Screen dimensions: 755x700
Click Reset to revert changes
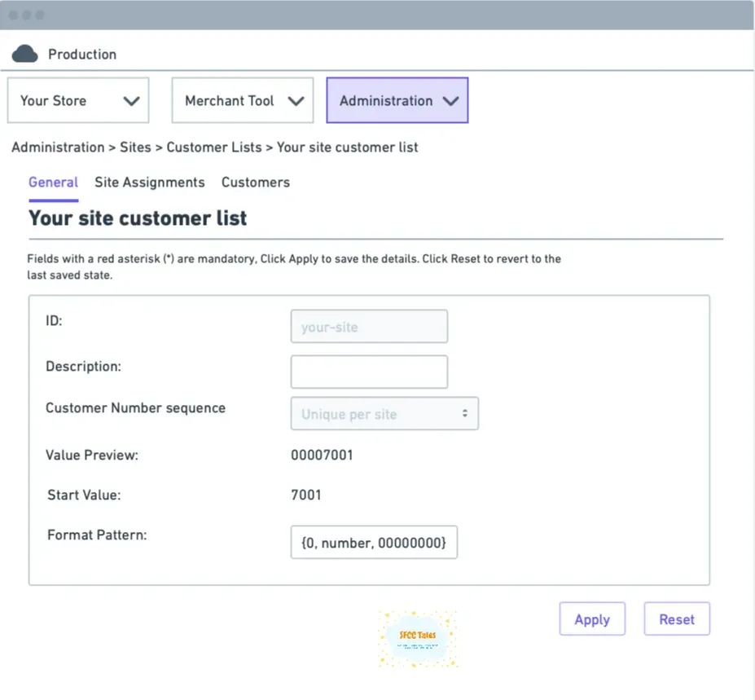pyautogui.click(x=676, y=619)
